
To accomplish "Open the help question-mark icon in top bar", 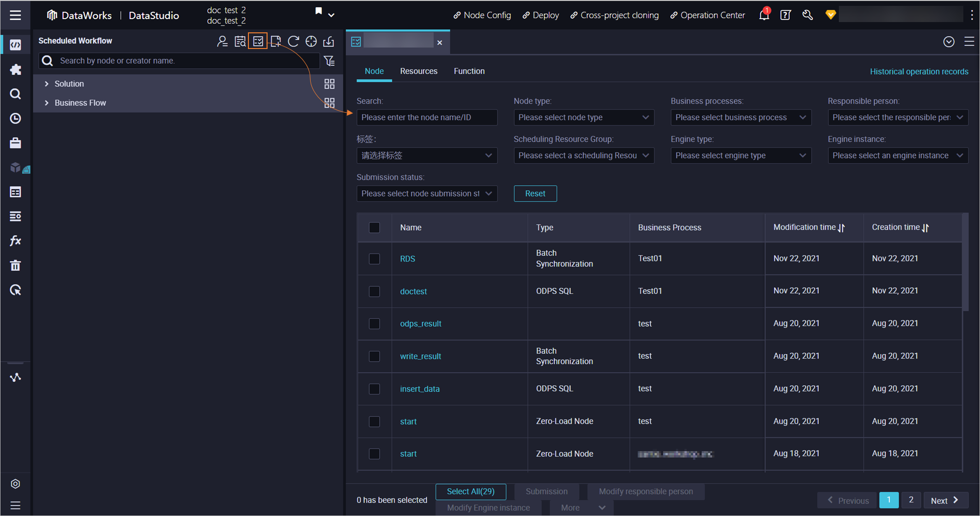I will point(785,15).
